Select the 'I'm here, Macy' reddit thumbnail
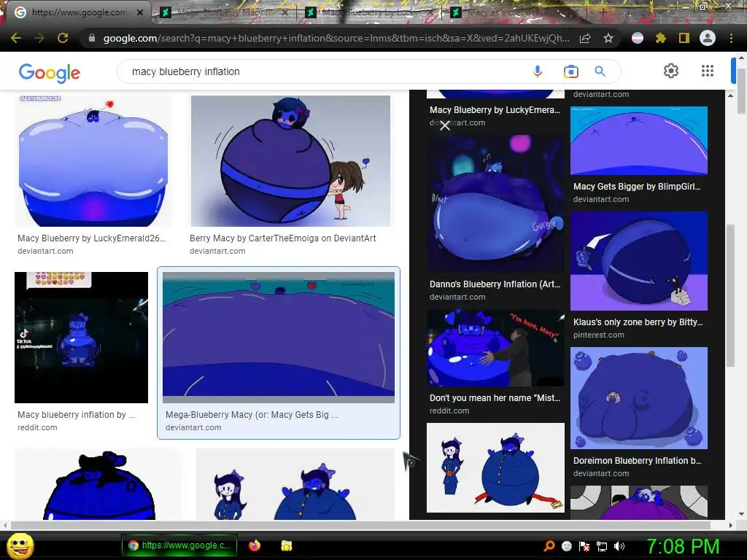 click(495, 348)
